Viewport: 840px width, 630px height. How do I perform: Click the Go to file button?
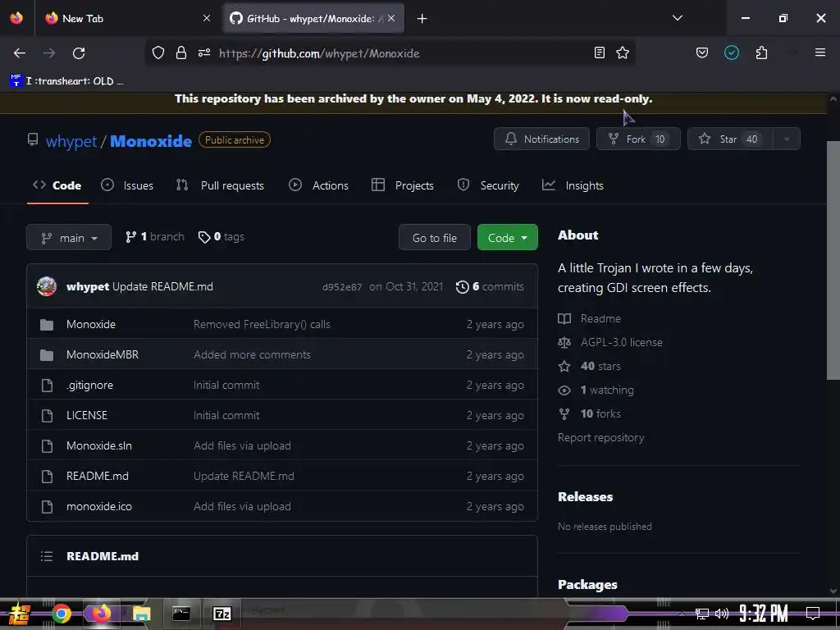pyautogui.click(x=435, y=237)
